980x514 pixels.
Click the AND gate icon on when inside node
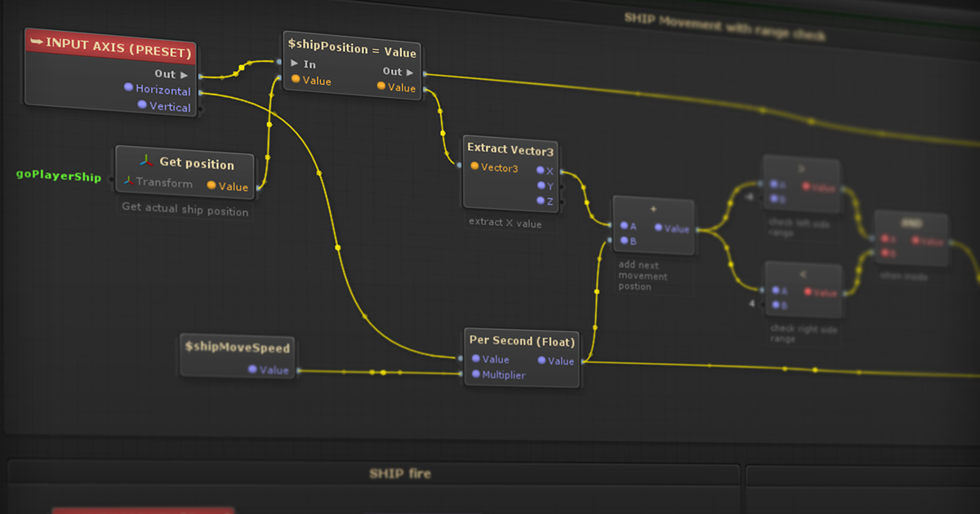click(911, 220)
